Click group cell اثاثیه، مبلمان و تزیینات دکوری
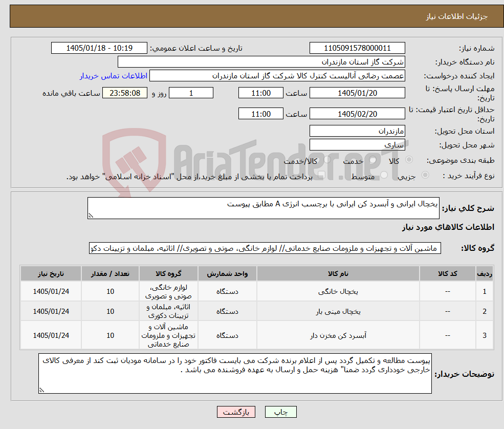This screenshot has height=429, width=504. [168, 311]
